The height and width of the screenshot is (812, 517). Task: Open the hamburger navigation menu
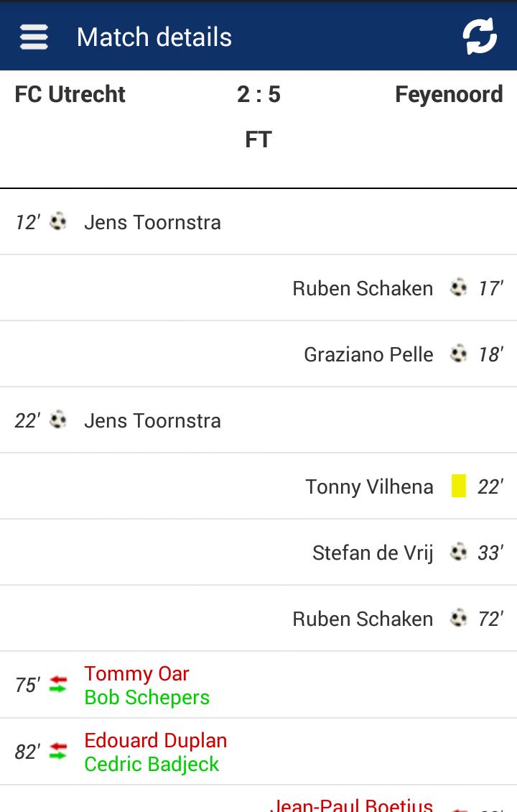coord(34,37)
